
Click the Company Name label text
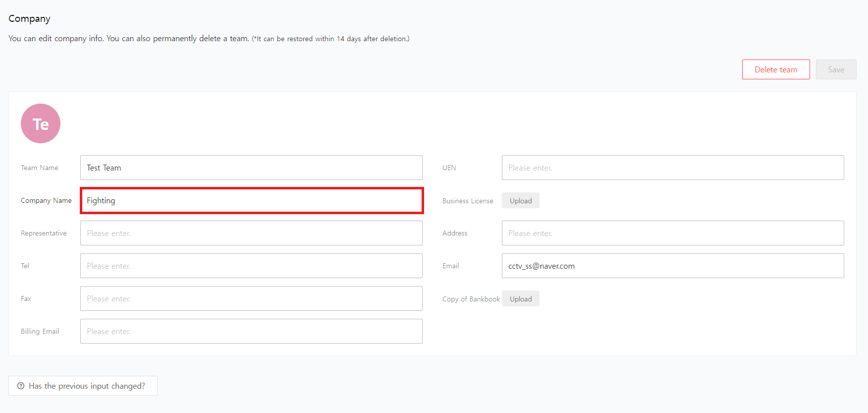click(x=46, y=200)
